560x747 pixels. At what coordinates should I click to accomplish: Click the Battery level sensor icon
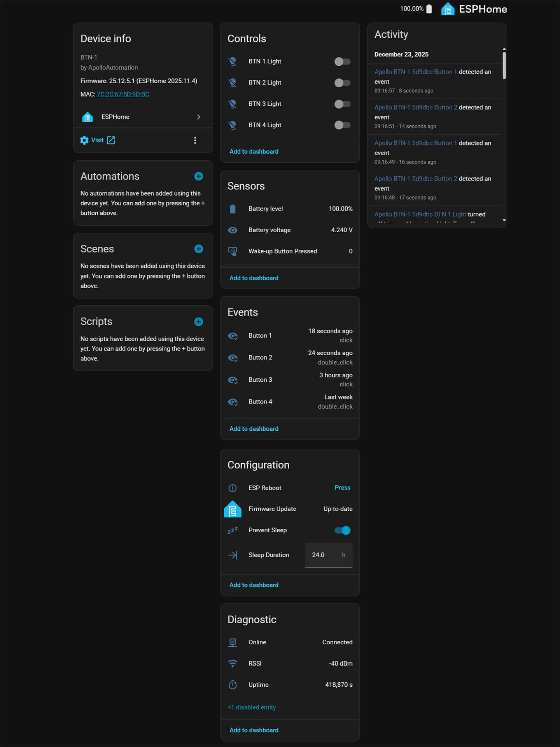pos(233,209)
